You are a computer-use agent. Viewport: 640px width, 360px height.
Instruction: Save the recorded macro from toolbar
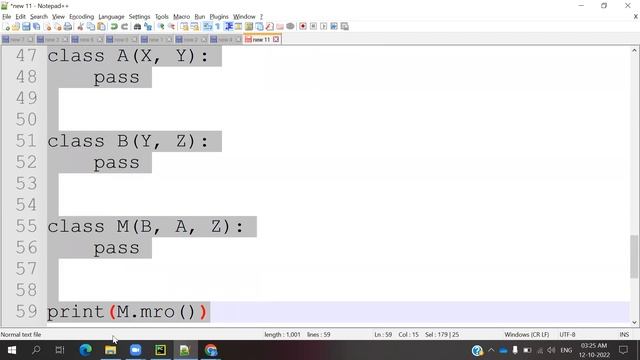(x=344, y=27)
